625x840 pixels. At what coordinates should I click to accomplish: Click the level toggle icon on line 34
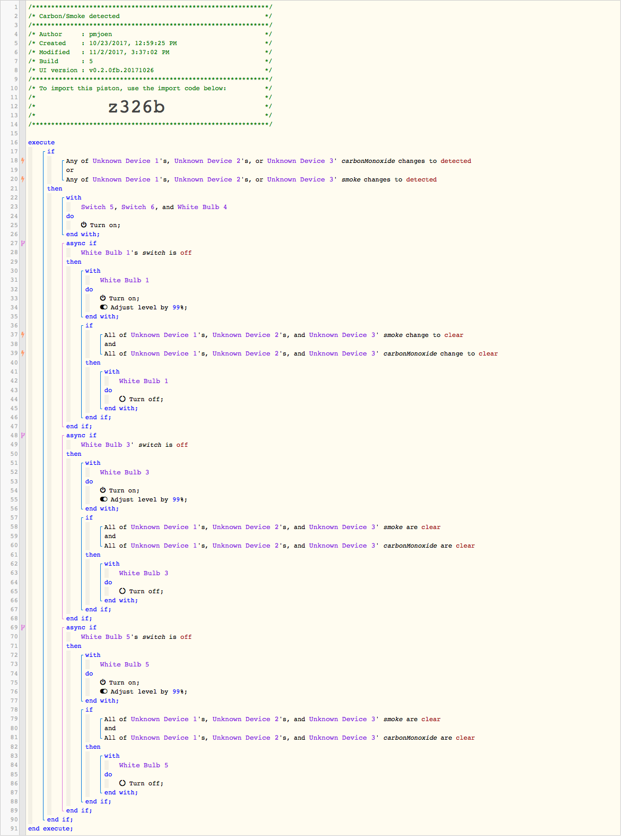tap(103, 307)
